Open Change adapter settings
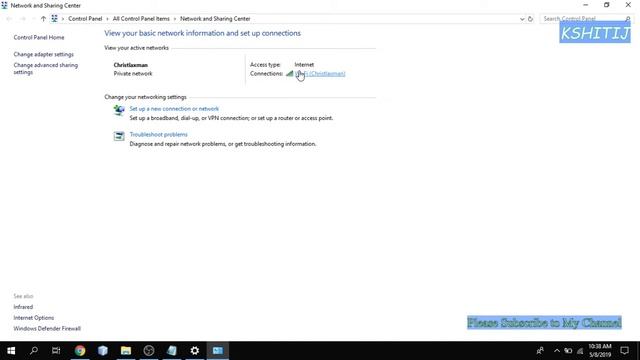The image size is (640, 360). (x=44, y=54)
